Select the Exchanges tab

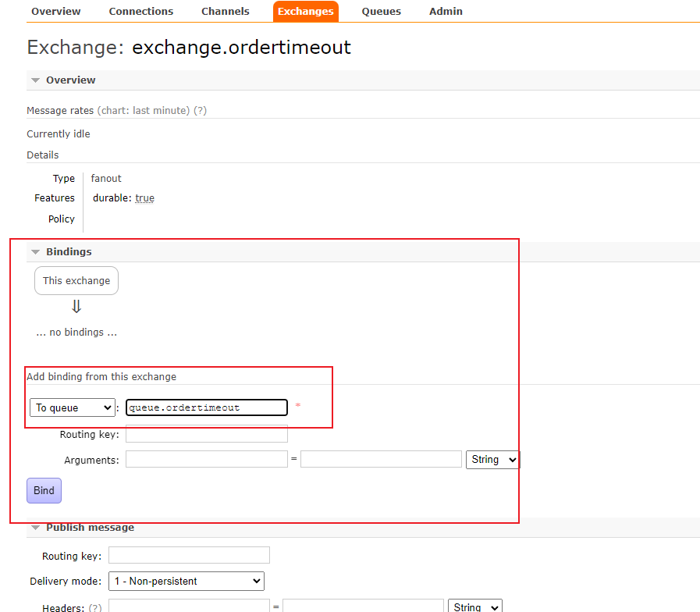tap(306, 12)
